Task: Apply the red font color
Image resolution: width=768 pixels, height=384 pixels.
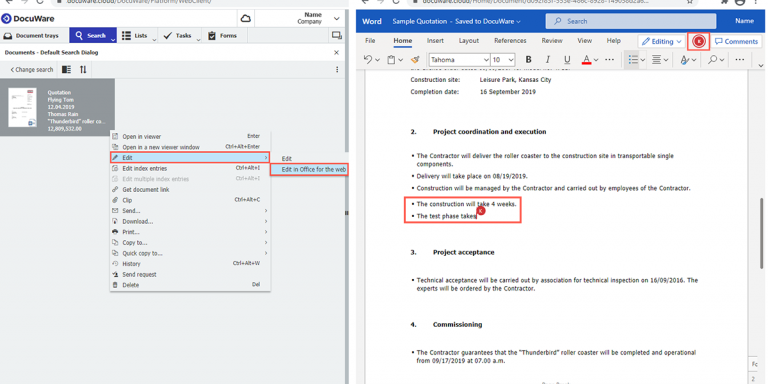Action: [586, 60]
